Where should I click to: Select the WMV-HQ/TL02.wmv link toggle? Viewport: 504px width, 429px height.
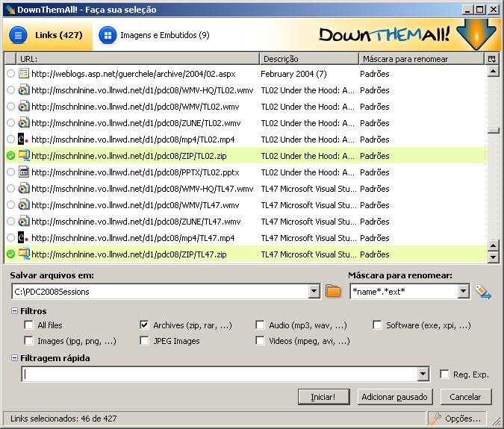(10, 90)
